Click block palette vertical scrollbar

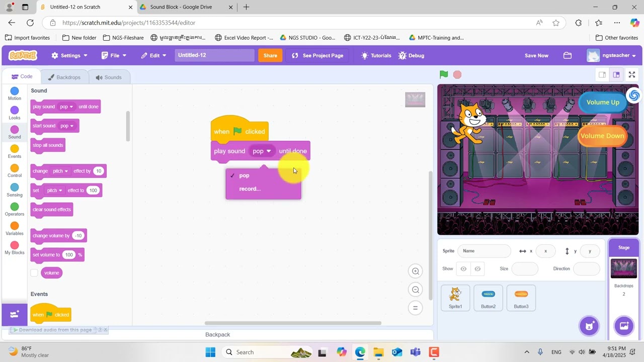[128, 126]
